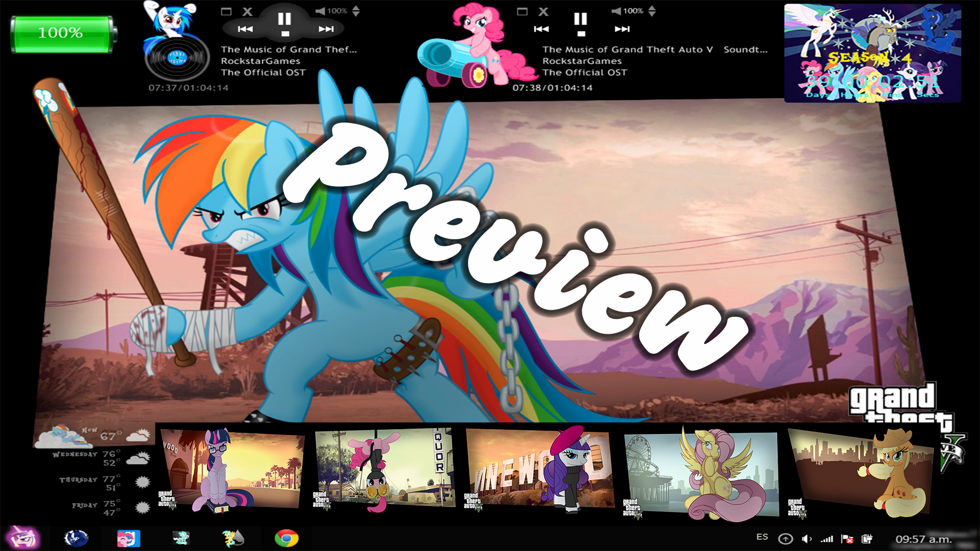Mute the system volume from the tray
980x551 pixels.
coord(806,538)
